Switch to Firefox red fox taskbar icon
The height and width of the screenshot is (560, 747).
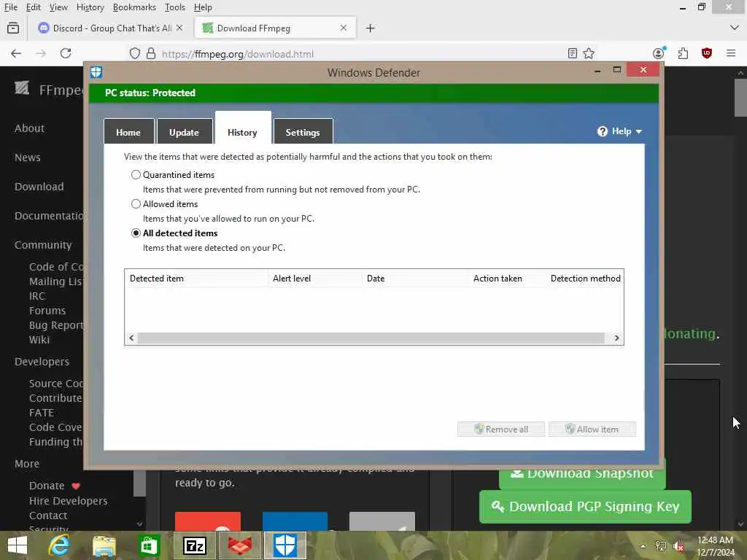coord(239,545)
